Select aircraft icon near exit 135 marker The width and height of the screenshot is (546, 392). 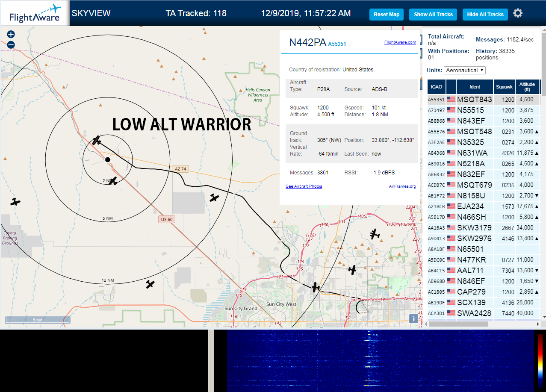pyautogui.click(x=375, y=234)
